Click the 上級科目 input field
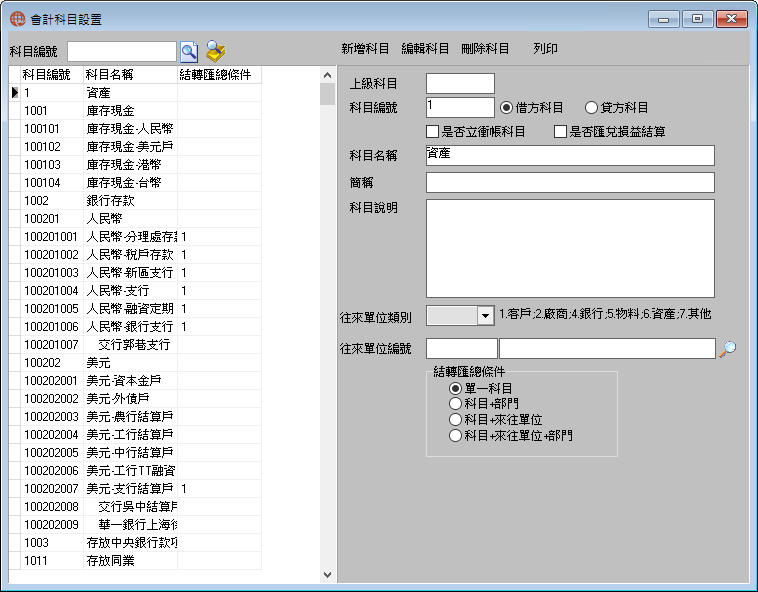Viewport: 758px width, 592px height. tap(460, 83)
